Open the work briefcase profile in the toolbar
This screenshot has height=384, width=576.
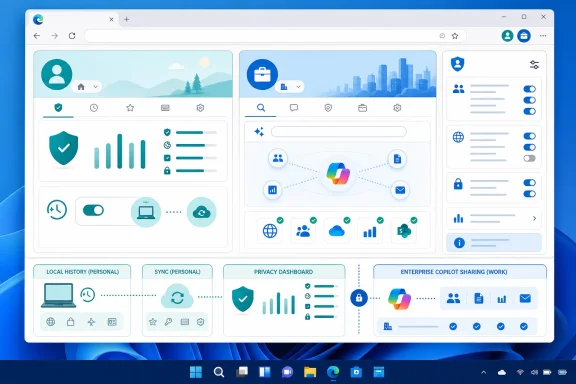524,36
